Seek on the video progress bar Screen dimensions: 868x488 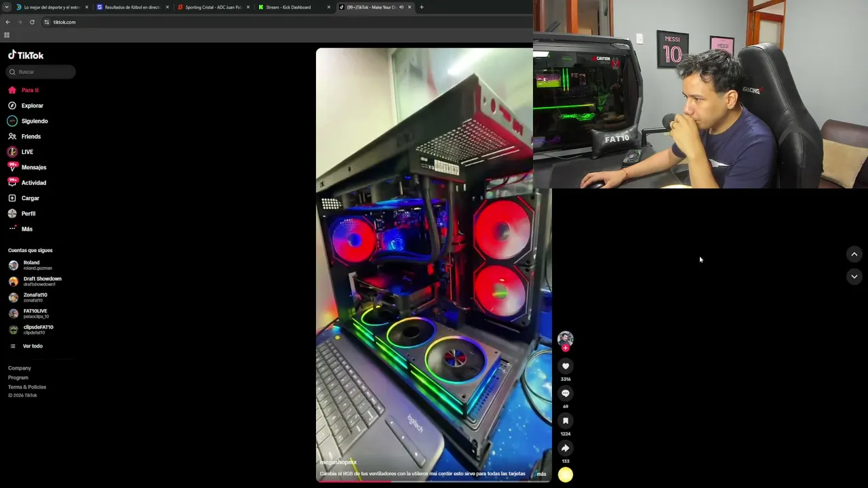[434, 481]
